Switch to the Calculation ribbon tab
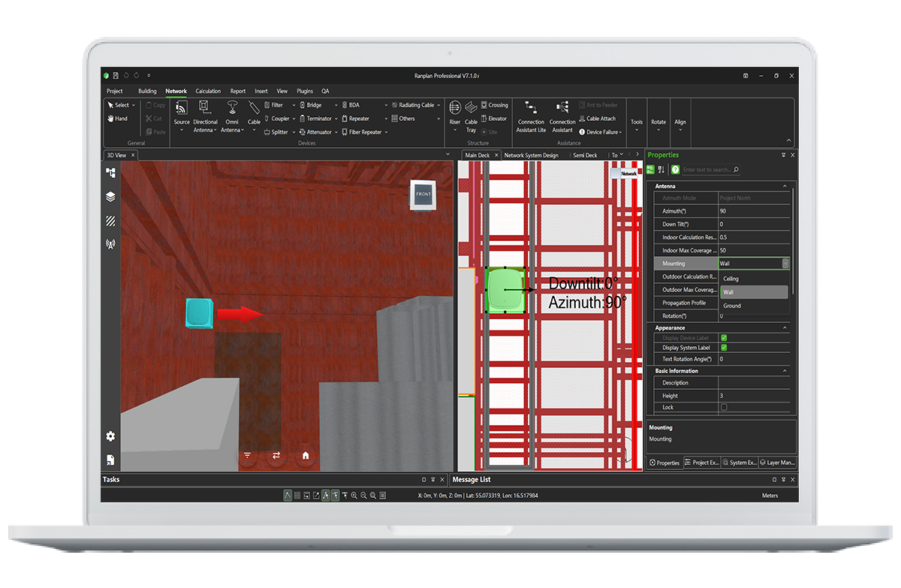 208,91
